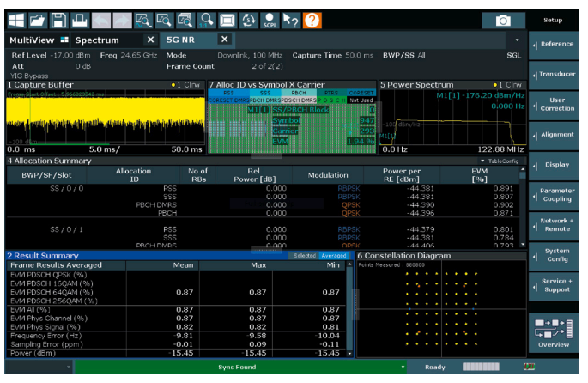Click the SS / 0 / 1 row label
Image resolution: width=588 pixels, height=383 pixels.
click(66, 229)
